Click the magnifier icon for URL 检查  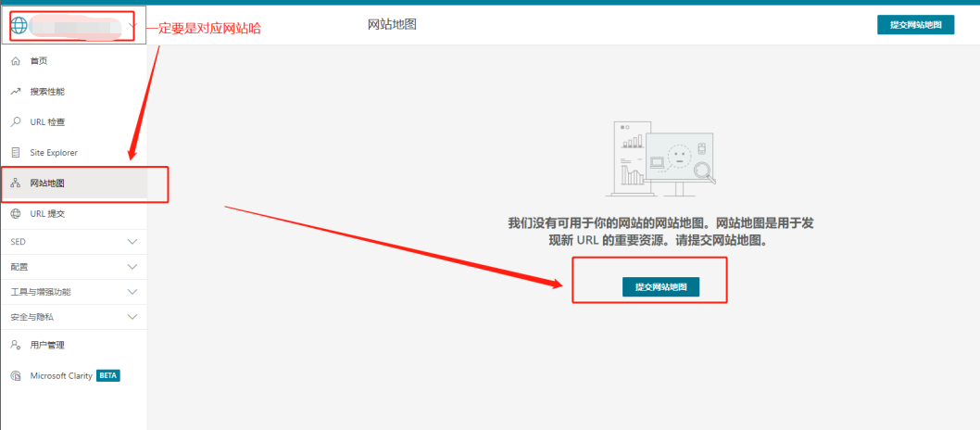click(x=15, y=122)
